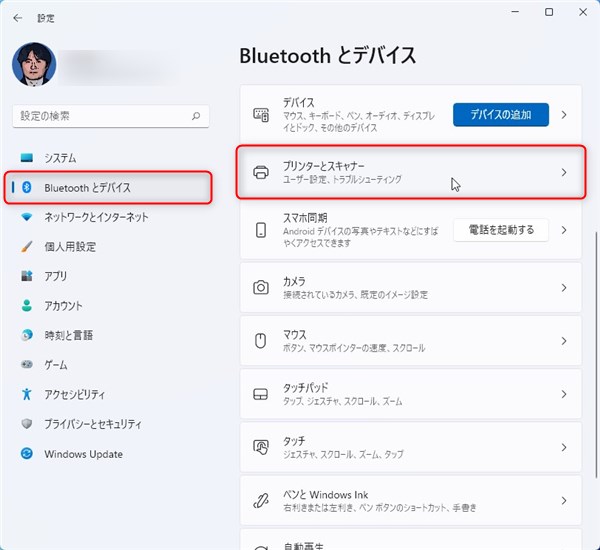
Task: Click the アクセシビリティ figure icon
Action: point(26,394)
